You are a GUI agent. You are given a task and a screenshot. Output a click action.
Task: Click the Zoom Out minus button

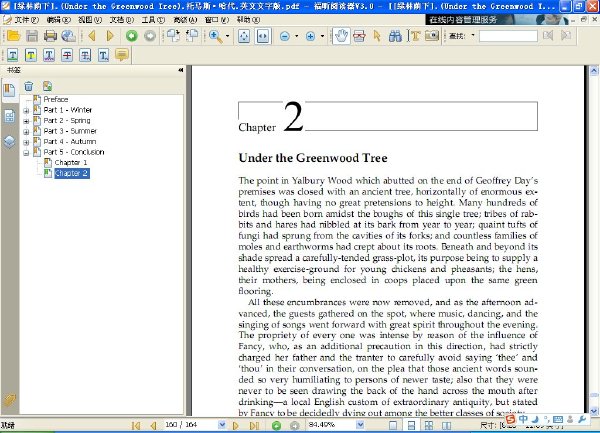point(285,36)
